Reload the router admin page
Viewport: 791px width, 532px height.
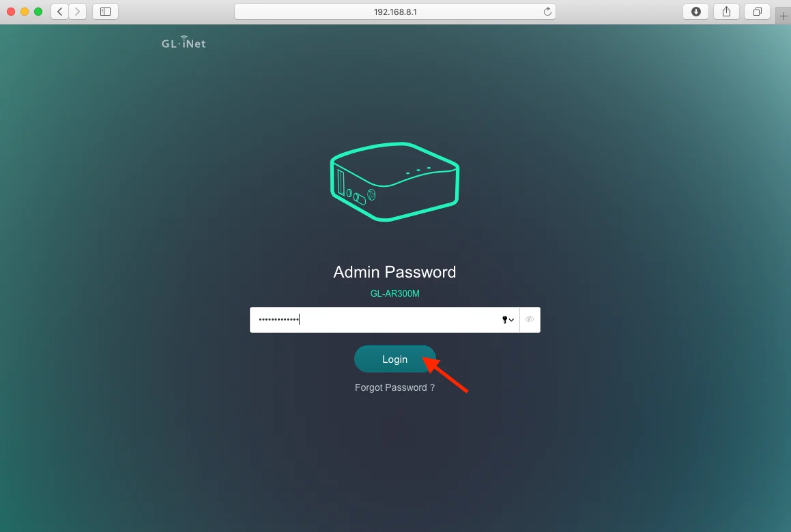coord(547,12)
